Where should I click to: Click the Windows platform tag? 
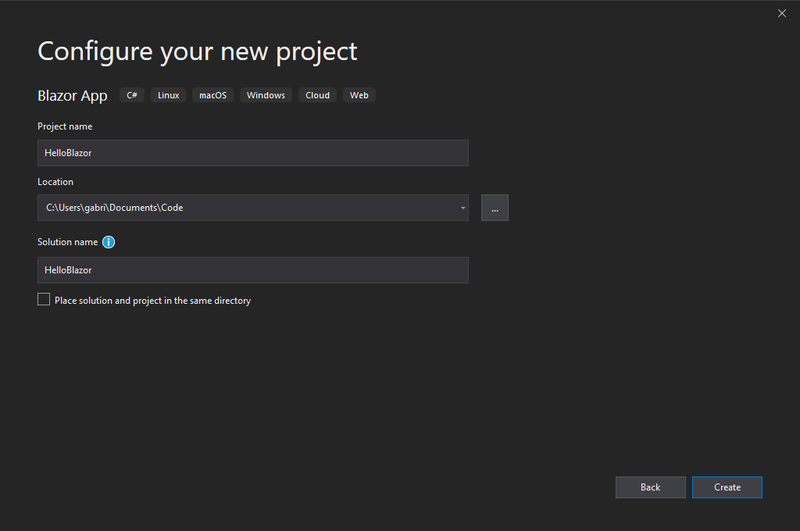(x=266, y=95)
